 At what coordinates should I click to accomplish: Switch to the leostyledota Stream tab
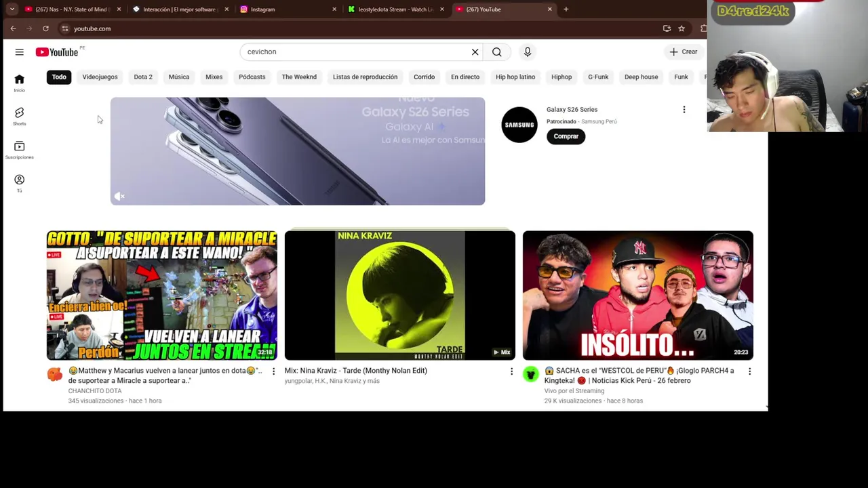coord(396,9)
